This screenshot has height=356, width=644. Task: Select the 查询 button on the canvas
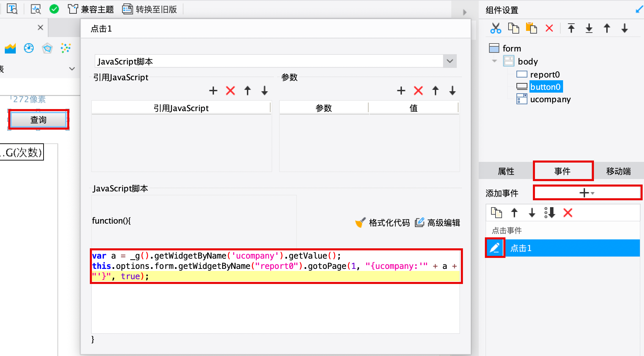[38, 120]
